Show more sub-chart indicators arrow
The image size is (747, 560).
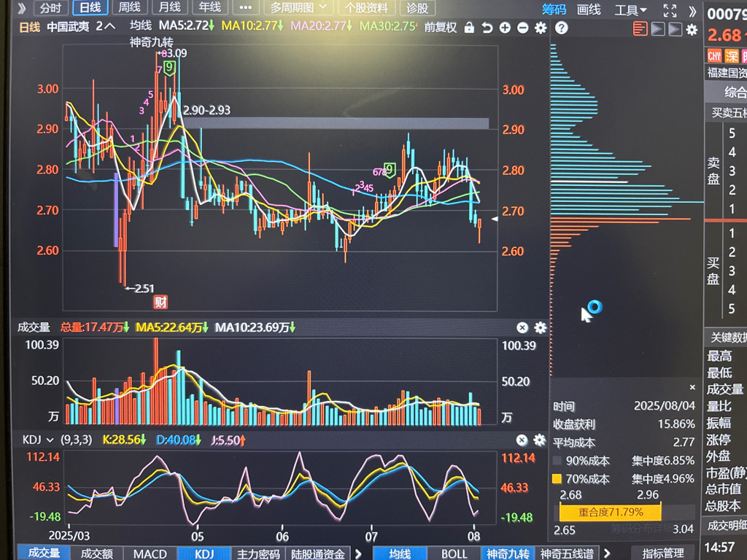[358, 553]
